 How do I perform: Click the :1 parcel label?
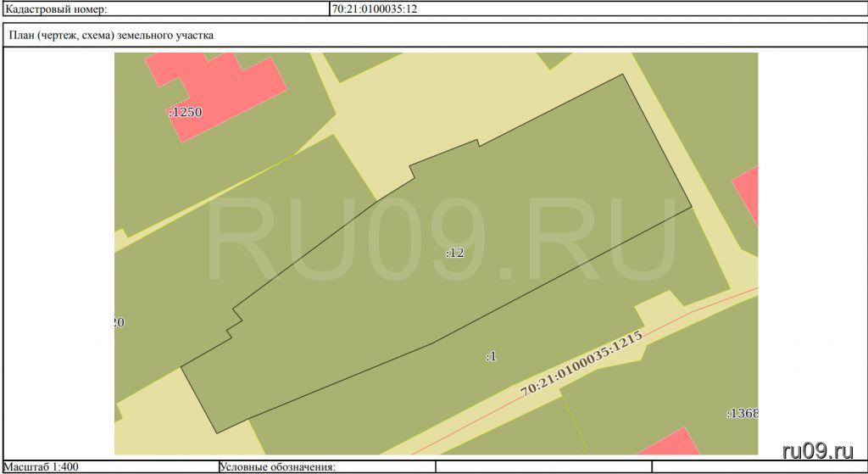coord(491,357)
